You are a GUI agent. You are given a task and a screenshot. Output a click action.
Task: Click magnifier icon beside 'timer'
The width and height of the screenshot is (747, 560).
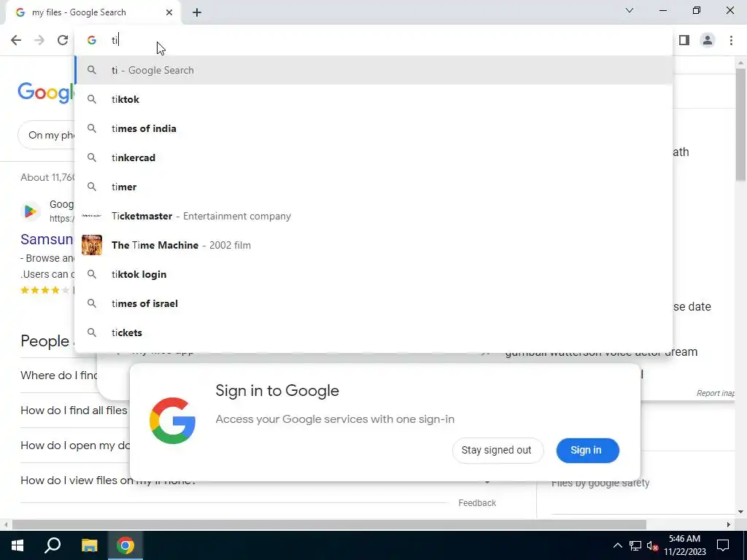coord(92,187)
